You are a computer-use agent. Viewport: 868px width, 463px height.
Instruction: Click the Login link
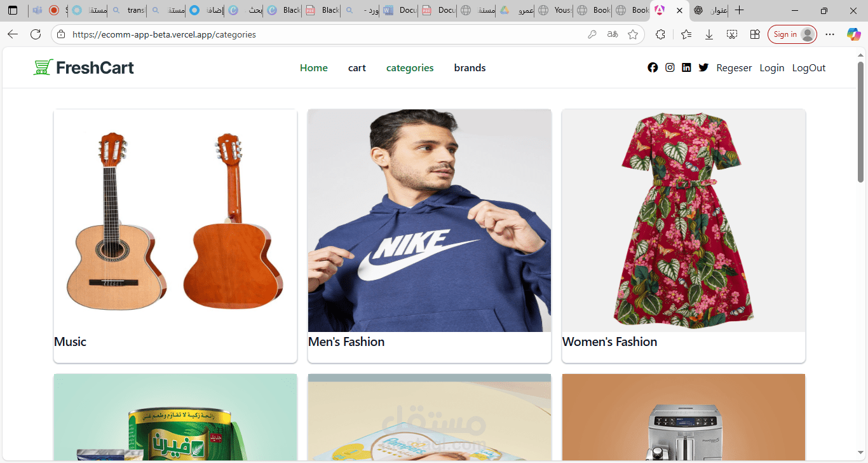tap(772, 68)
